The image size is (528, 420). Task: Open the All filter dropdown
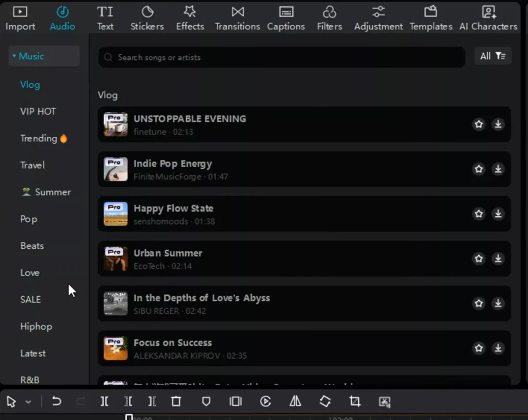pos(492,56)
